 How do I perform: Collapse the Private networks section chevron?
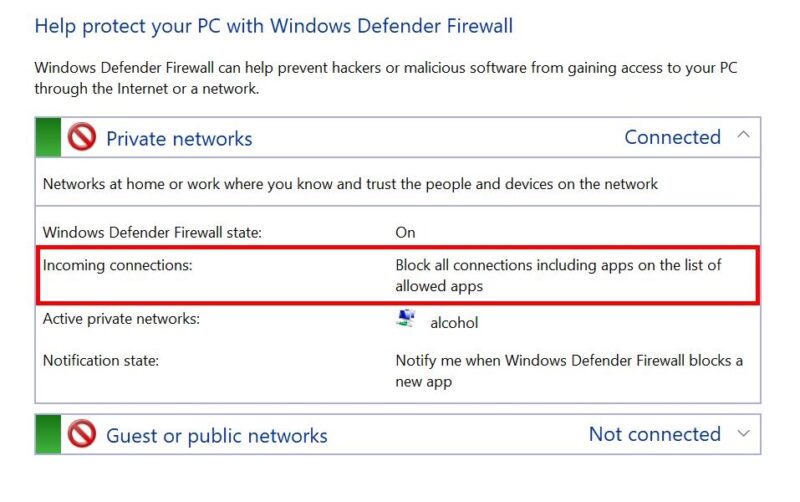click(742, 135)
